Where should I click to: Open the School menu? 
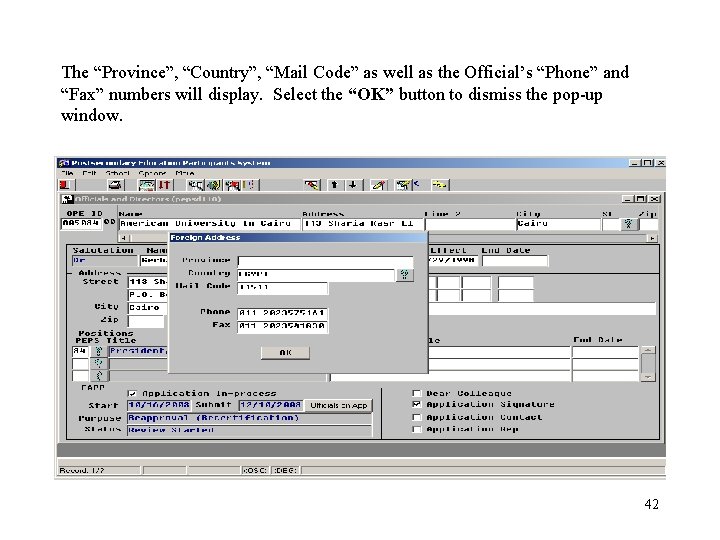click(x=118, y=174)
